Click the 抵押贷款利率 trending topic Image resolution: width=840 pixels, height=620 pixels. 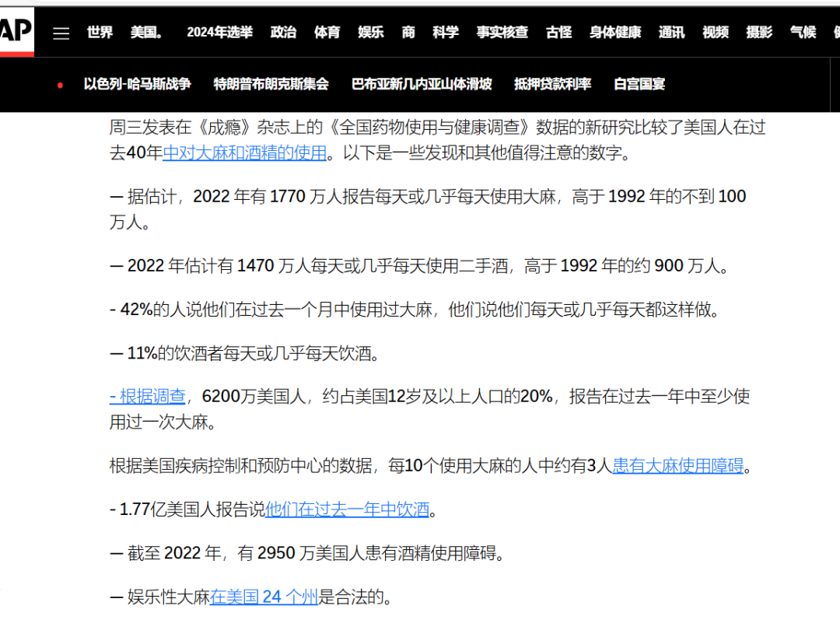point(552,85)
